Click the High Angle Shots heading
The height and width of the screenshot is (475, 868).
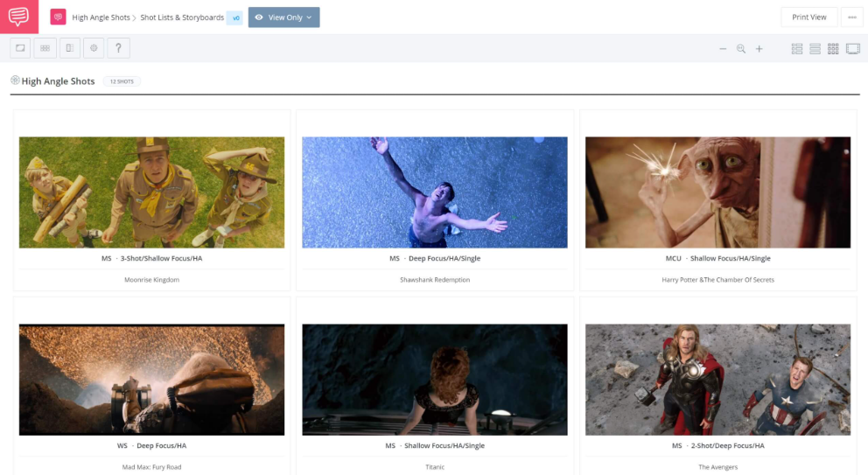[x=58, y=81]
